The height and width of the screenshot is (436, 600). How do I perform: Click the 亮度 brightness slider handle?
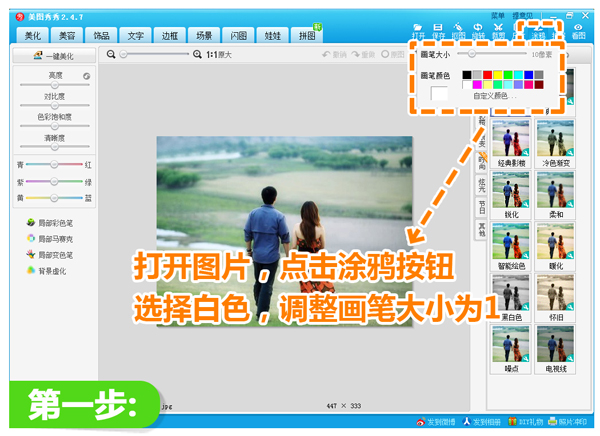click(52, 86)
